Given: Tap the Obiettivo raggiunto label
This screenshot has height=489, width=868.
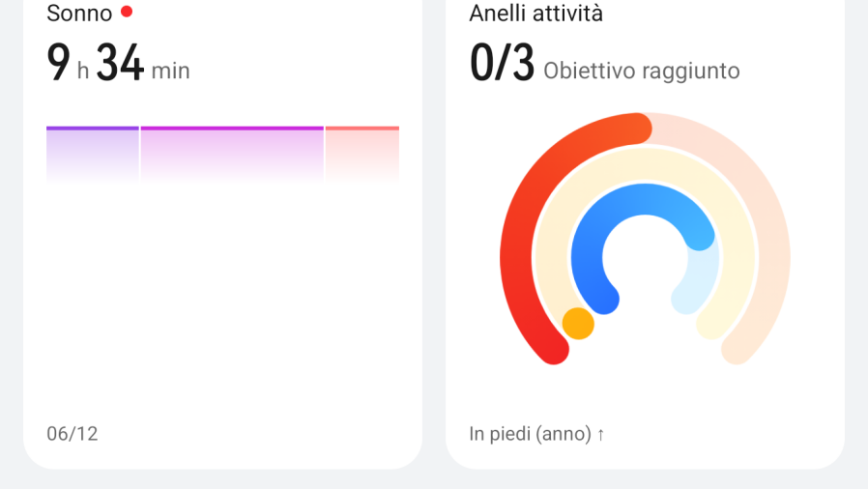Looking at the screenshot, I should pos(642,71).
